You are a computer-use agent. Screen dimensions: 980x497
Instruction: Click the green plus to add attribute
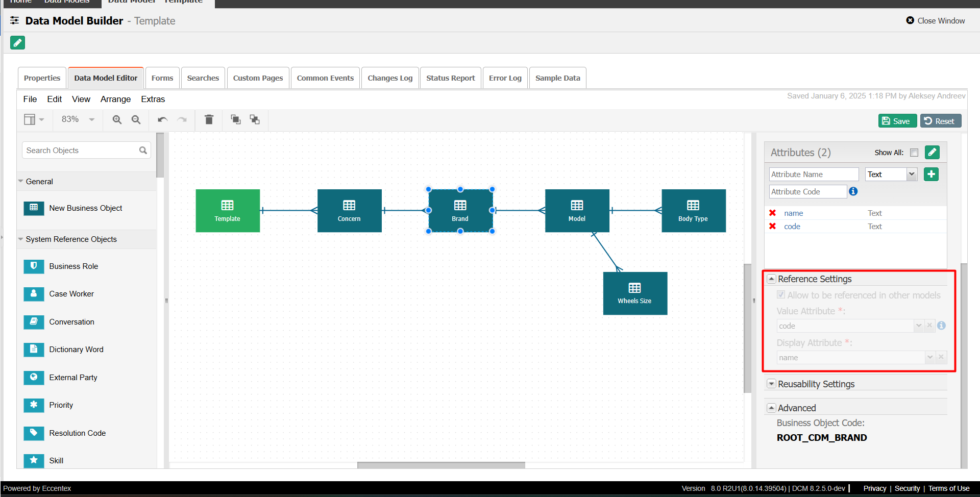(931, 175)
